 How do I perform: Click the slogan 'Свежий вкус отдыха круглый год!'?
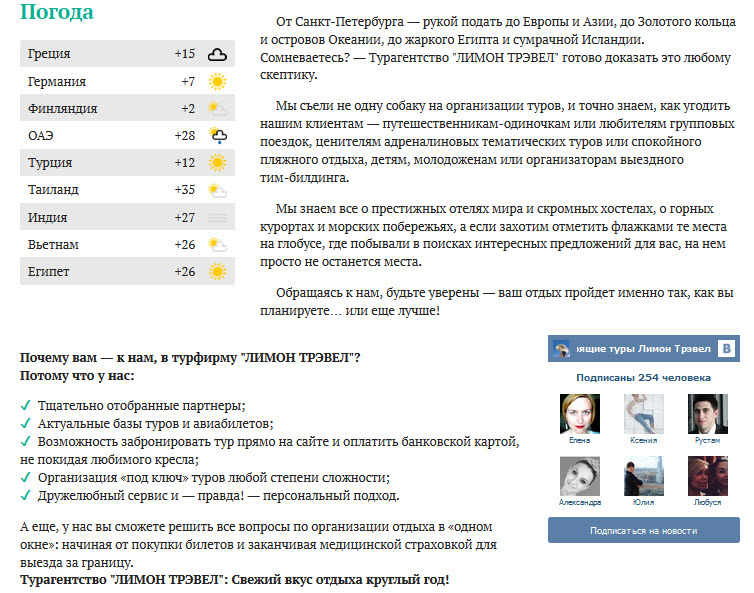(x=340, y=580)
